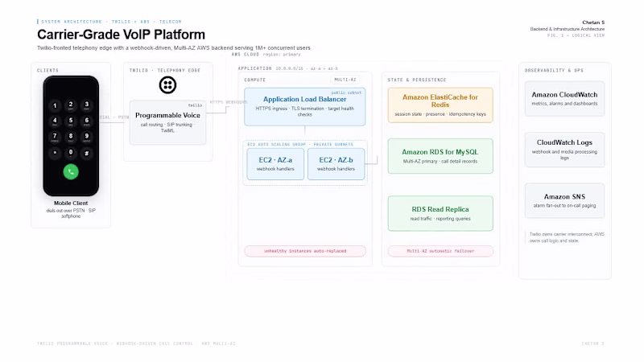Click the 'Twilio owns carrier interconnect' note

[567, 237]
